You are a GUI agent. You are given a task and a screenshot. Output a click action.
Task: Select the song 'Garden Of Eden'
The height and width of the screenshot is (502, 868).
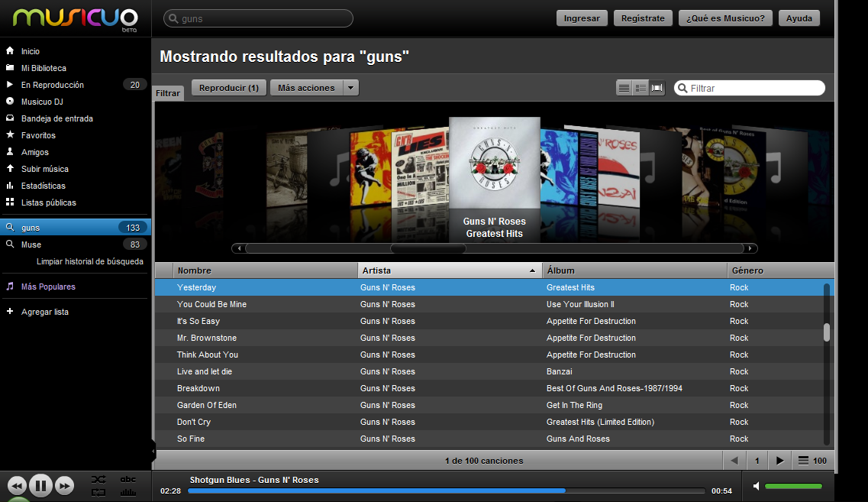tap(206, 405)
